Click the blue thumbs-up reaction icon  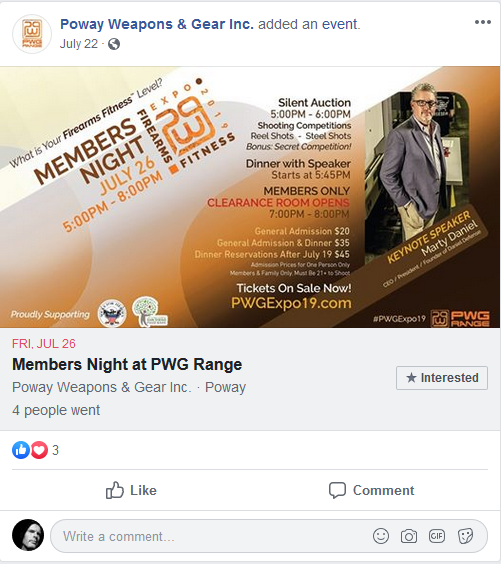pos(21,450)
